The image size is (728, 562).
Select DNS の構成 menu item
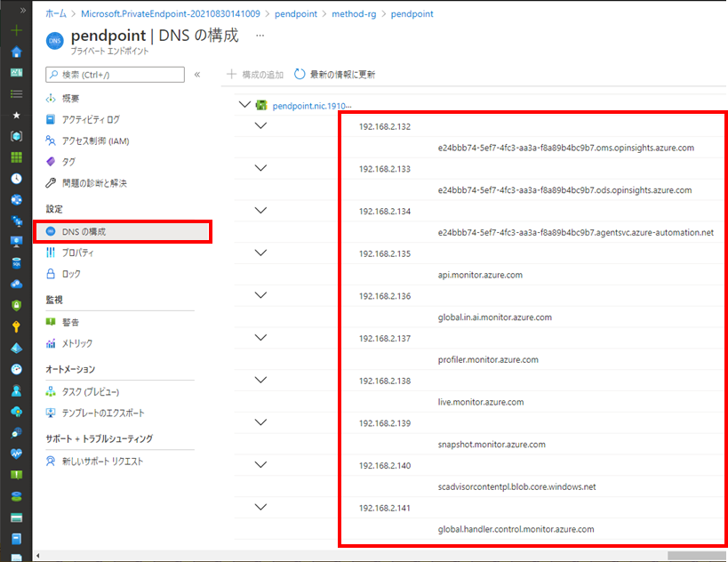coord(123,232)
